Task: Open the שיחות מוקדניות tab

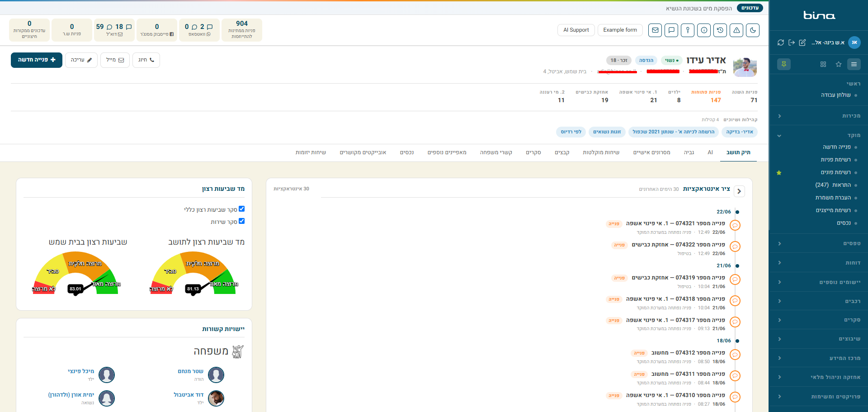Action: point(601,152)
